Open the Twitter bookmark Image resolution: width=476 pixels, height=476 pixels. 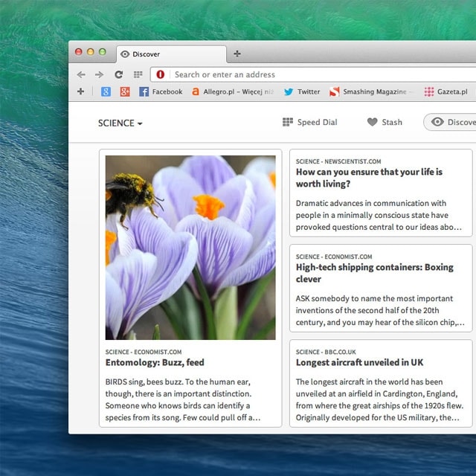(301, 91)
